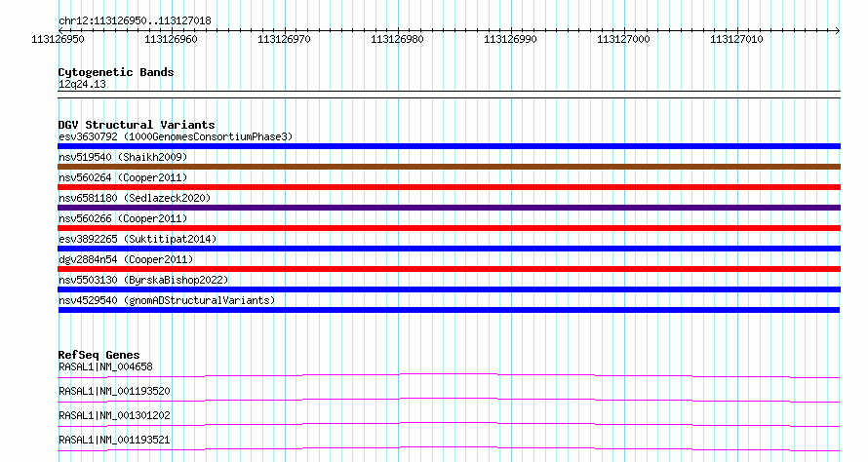
Task: Click the chr12:113126950..113127018 region label
Action: (135, 21)
